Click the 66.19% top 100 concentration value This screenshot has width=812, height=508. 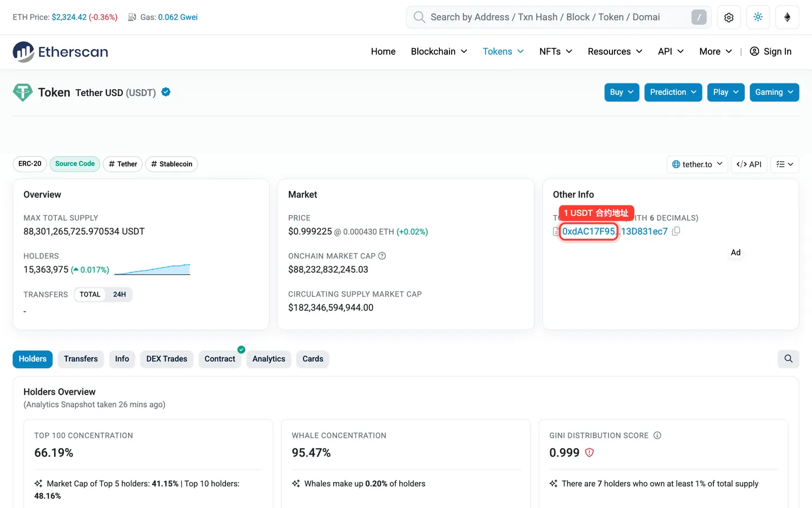[x=54, y=453]
